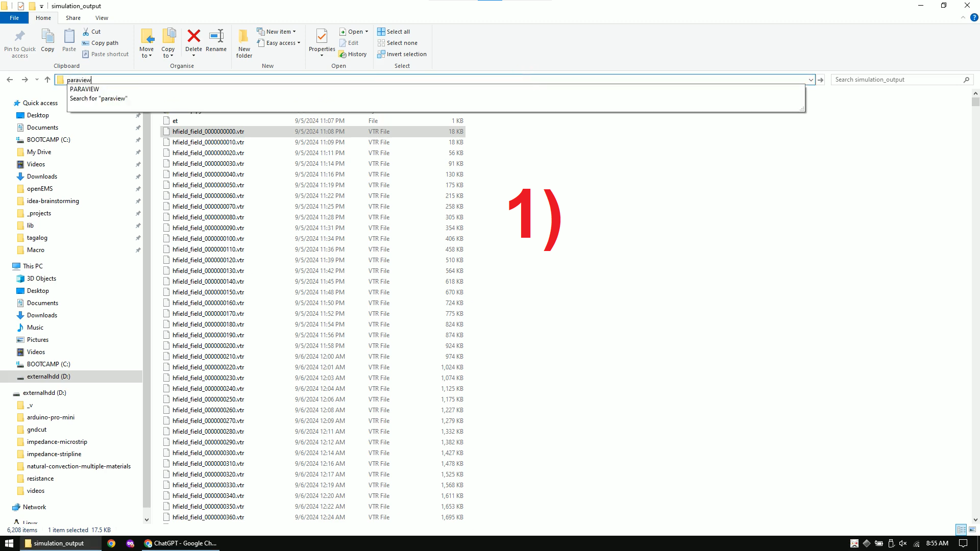
Task: Click Select all
Action: [394, 32]
